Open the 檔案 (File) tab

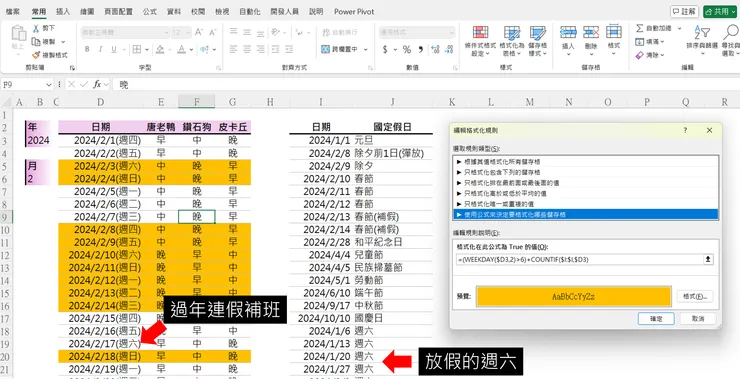coord(13,11)
